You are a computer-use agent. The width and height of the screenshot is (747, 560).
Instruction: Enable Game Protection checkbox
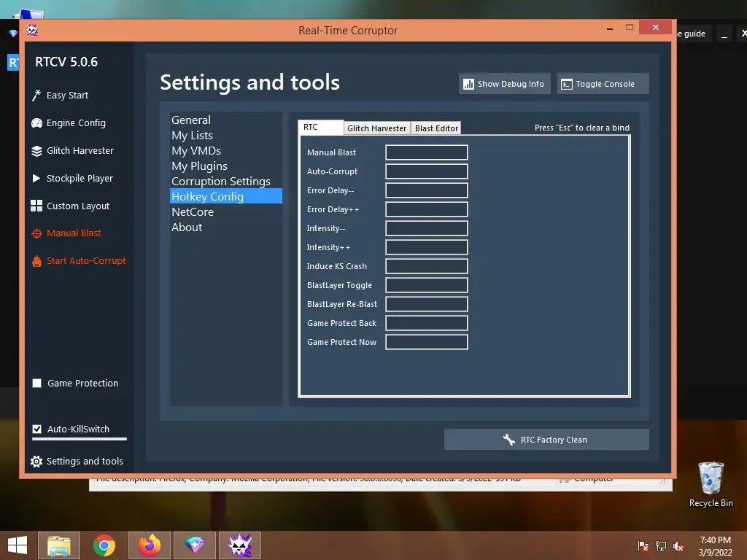click(x=36, y=384)
